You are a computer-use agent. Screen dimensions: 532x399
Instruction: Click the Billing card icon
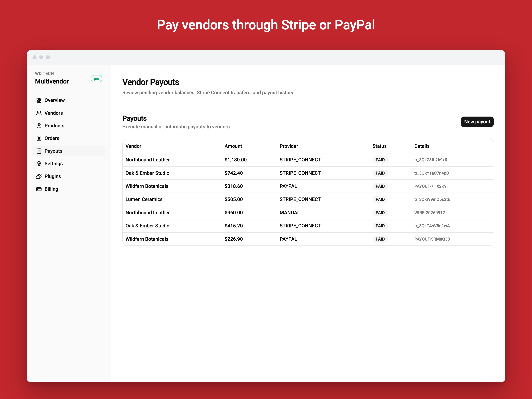click(39, 189)
